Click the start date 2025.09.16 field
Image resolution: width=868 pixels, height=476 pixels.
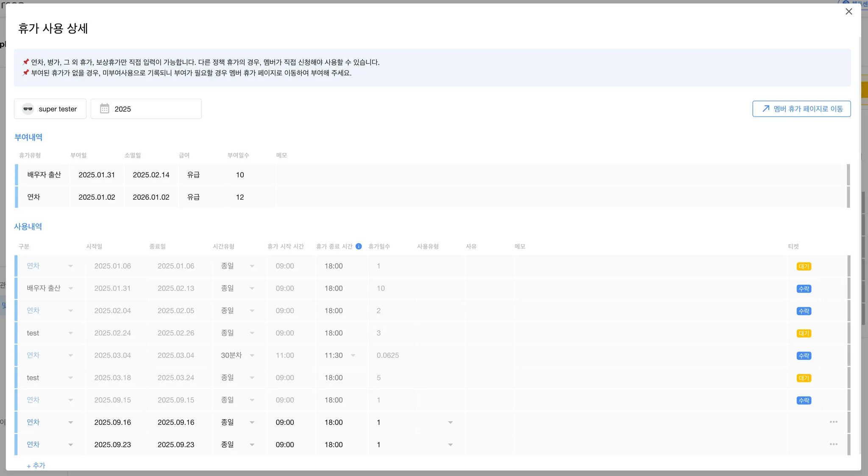coord(113,423)
